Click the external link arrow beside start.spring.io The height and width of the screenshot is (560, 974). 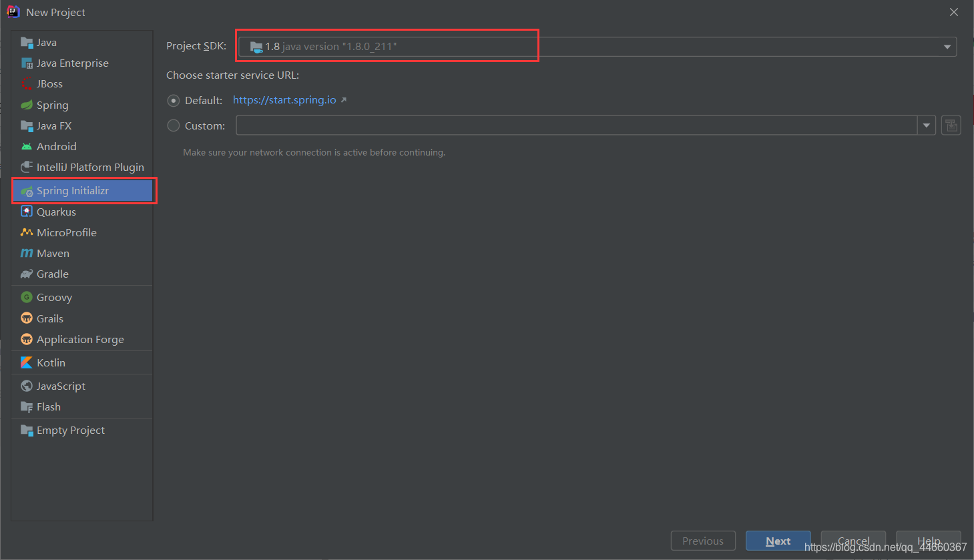(x=344, y=100)
